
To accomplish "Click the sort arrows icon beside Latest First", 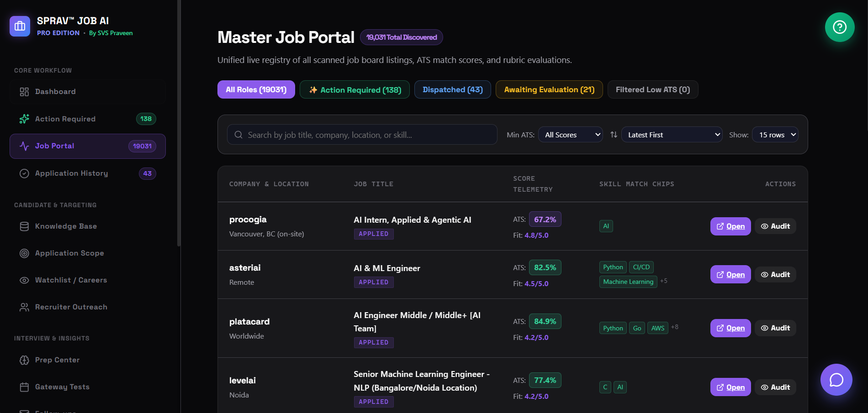I will [x=614, y=135].
